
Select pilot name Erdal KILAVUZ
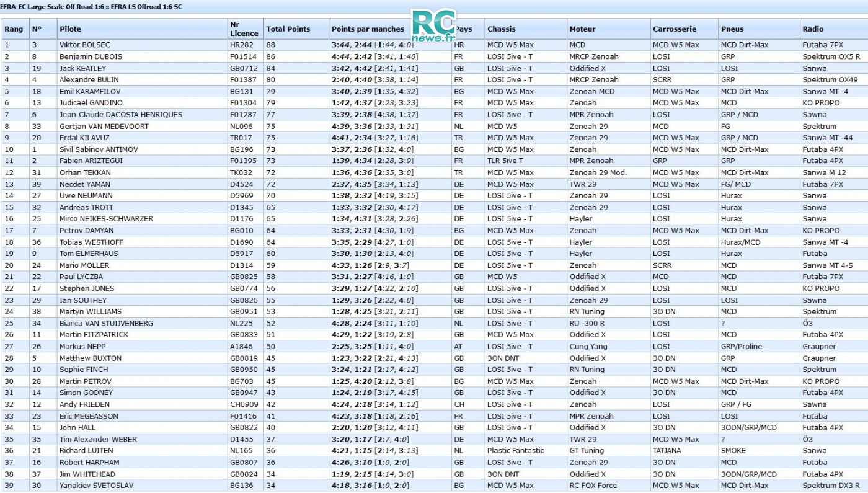84,138
